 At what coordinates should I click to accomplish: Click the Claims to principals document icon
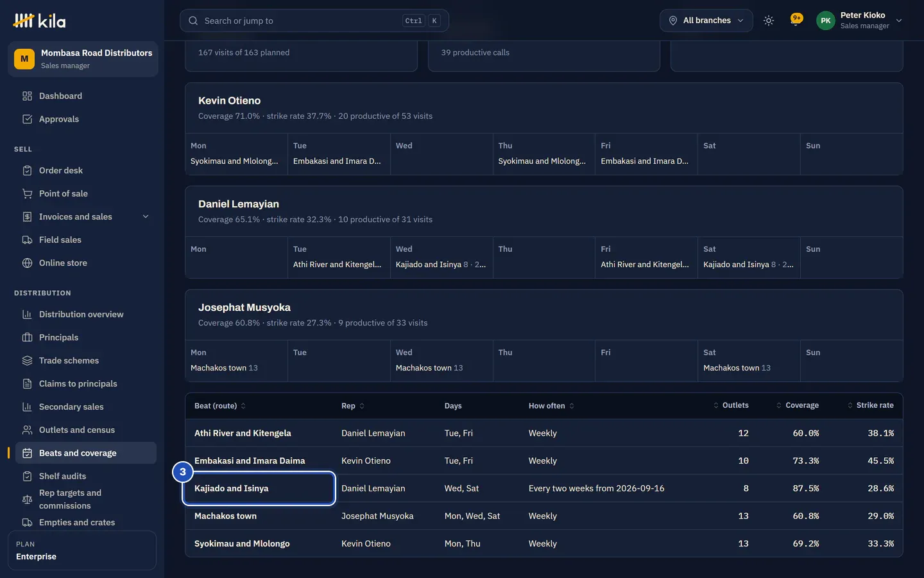pos(27,383)
